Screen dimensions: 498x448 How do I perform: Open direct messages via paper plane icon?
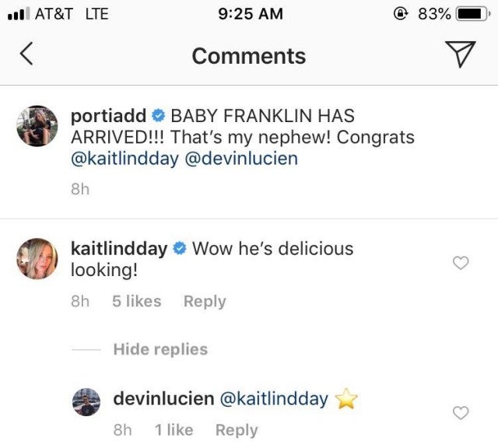pyautogui.click(x=460, y=54)
